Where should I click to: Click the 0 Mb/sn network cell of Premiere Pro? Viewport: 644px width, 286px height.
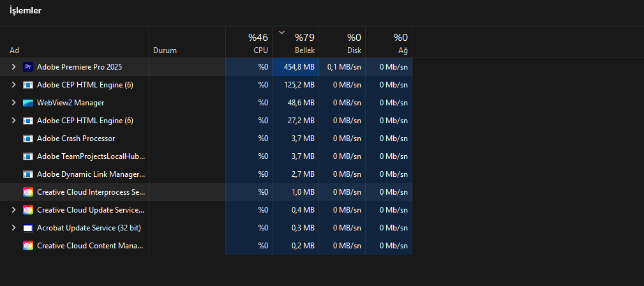389,67
